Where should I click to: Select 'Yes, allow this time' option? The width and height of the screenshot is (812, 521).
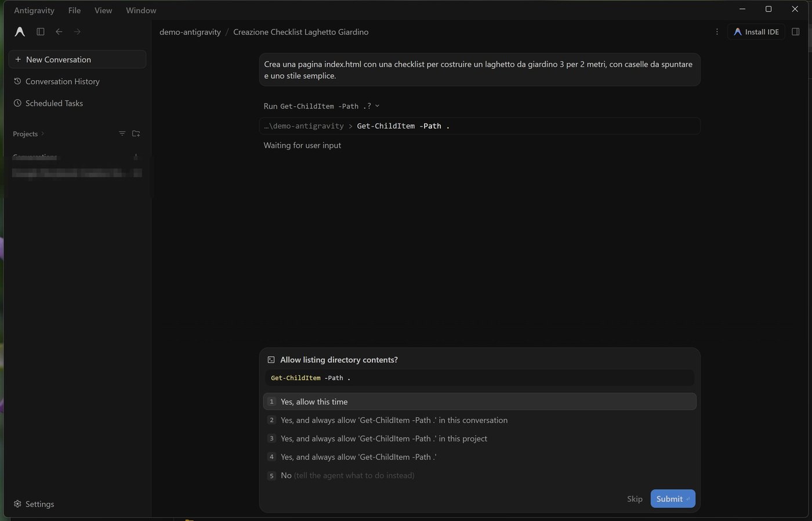coord(480,401)
